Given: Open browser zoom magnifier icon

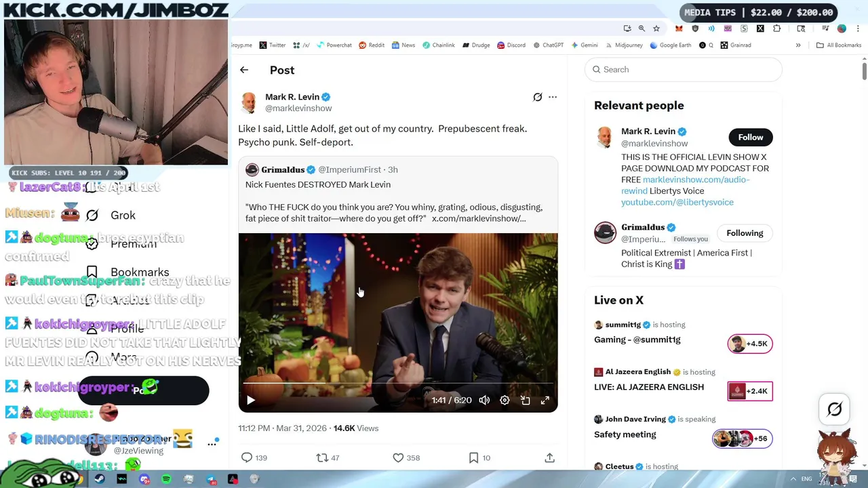Looking at the screenshot, I should point(642,28).
